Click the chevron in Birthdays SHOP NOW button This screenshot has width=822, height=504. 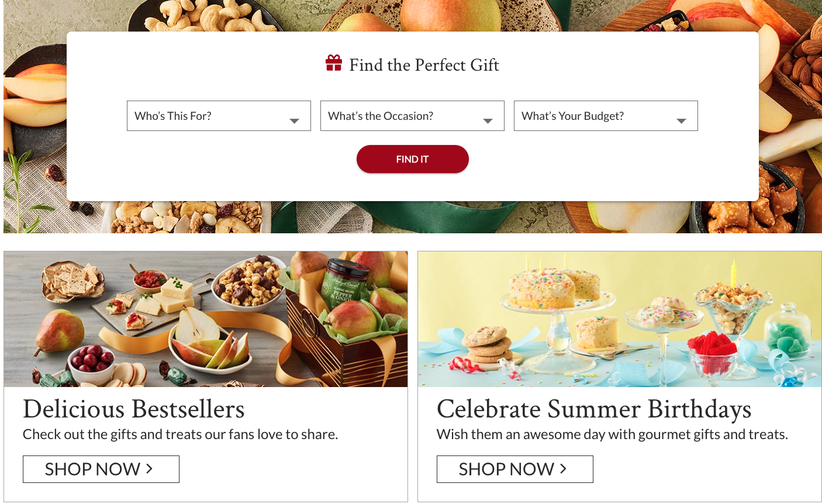564,468
